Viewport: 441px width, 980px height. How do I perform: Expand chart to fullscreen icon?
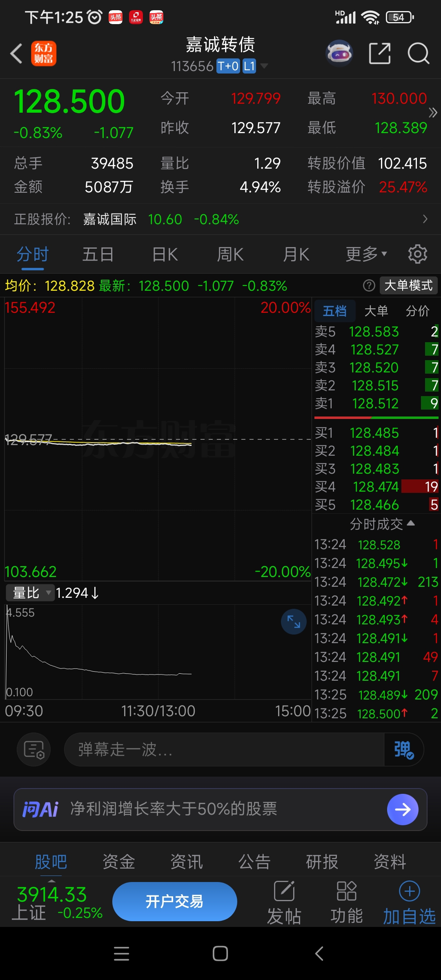point(294,621)
